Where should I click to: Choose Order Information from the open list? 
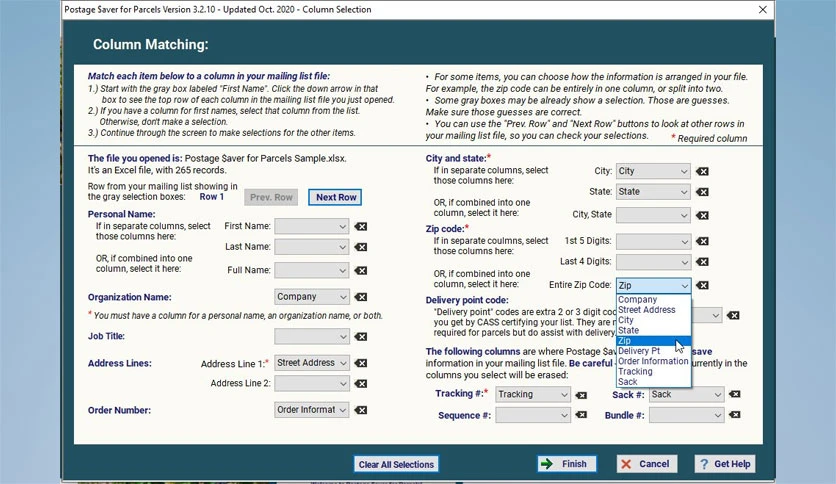tap(654, 361)
